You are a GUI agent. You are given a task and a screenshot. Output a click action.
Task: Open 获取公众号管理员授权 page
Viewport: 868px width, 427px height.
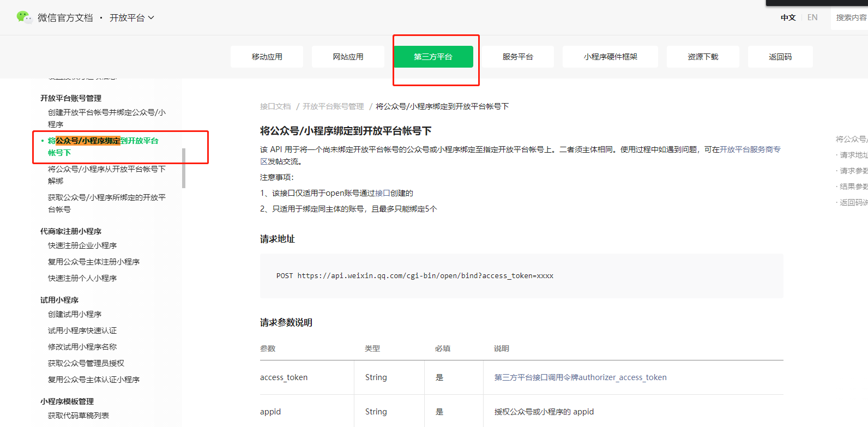click(86, 363)
